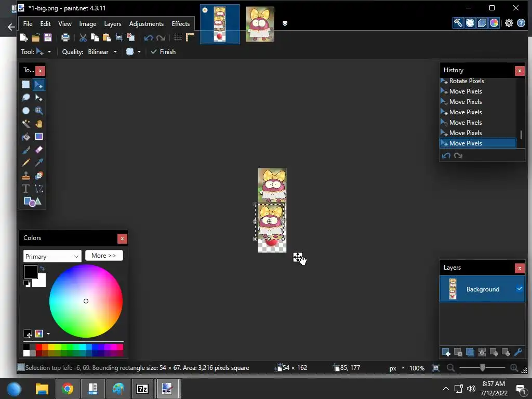
Task: Click the Deselect icon in toolbar
Action: click(130, 37)
